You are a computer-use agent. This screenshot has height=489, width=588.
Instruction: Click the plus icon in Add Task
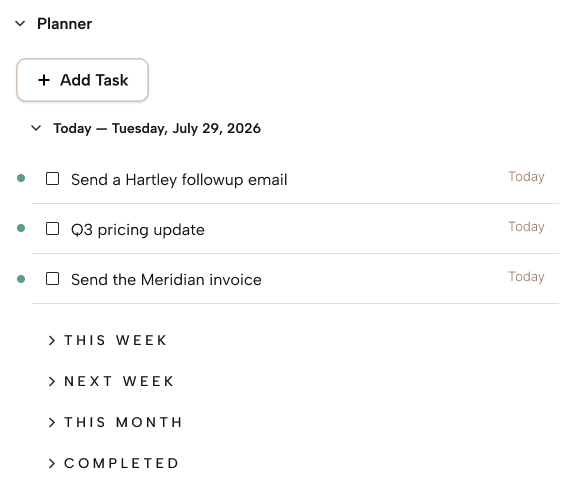44,80
